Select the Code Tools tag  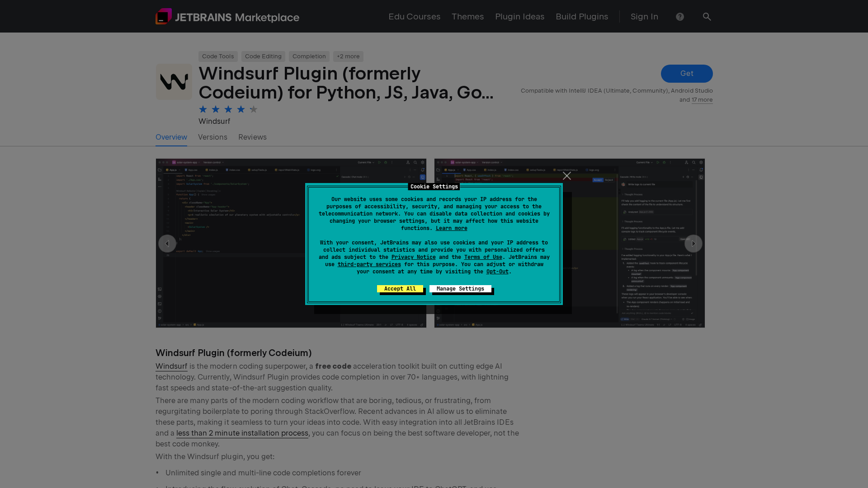218,56
